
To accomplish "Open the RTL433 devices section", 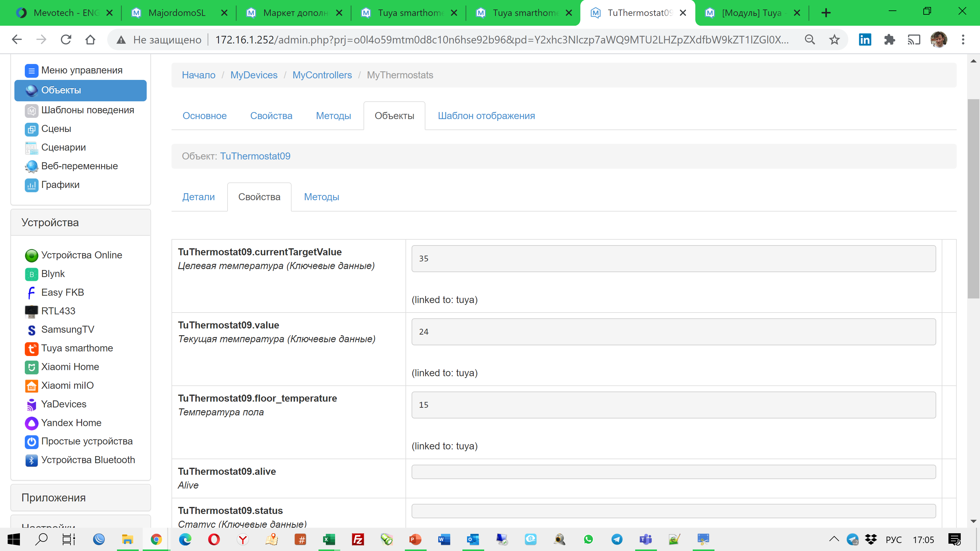I will point(58,311).
